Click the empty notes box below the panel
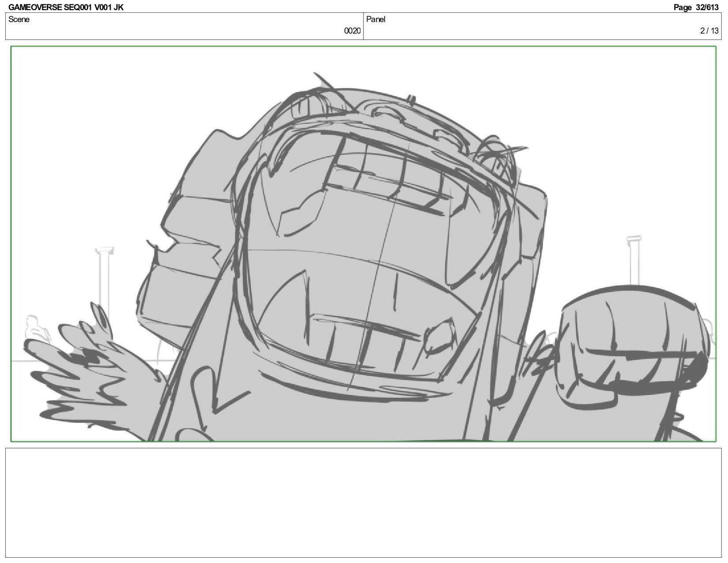Image resolution: width=728 pixels, height=563 pixels. (363, 503)
